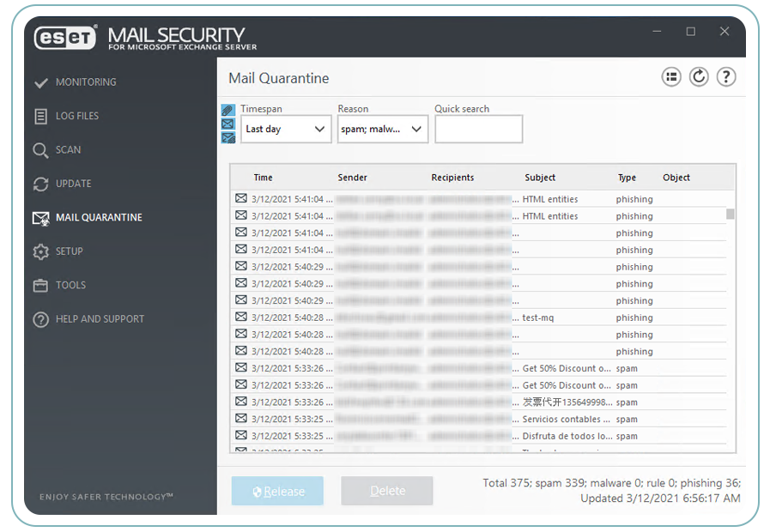The image size is (770, 532).
Task: Select 'Servicios contables ...' subject cell
Action: tap(567, 419)
